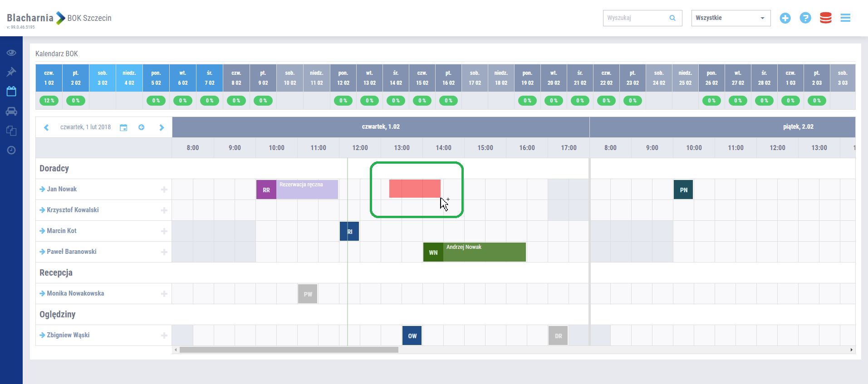Open the clock icon in sidebar

pos(11,150)
